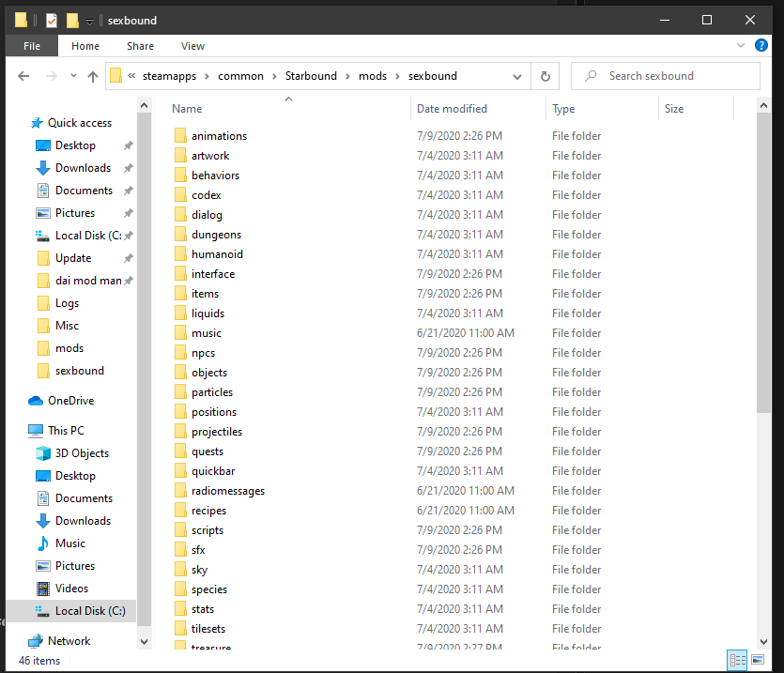Switch to Large icons view layout
Screen dimensions: 784x673
point(758,660)
